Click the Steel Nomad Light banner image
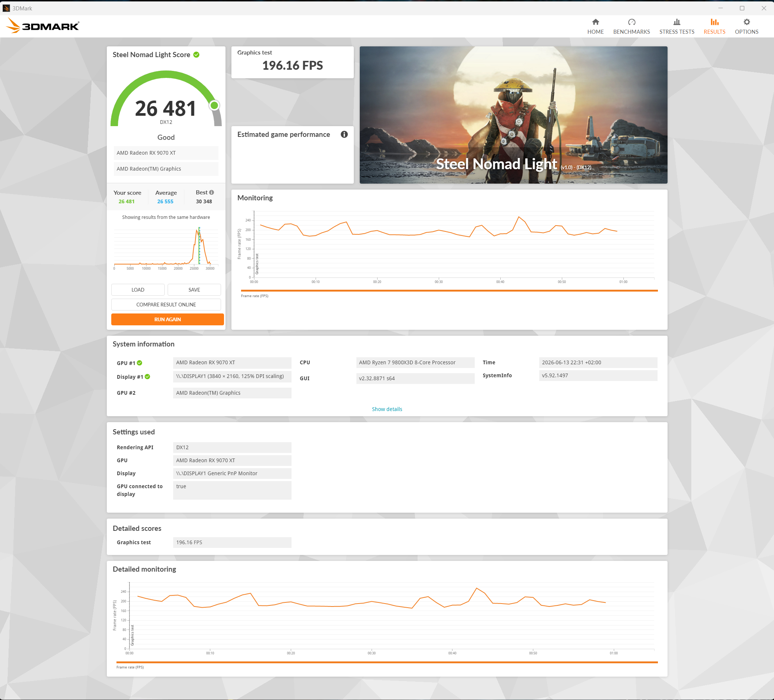 tap(513, 115)
